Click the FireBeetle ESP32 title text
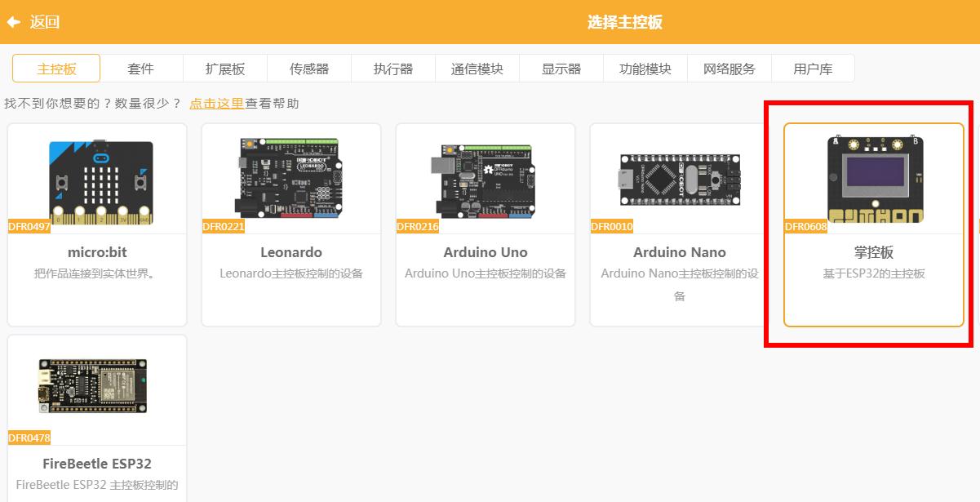This screenshot has height=502, width=980. pos(97,464)
